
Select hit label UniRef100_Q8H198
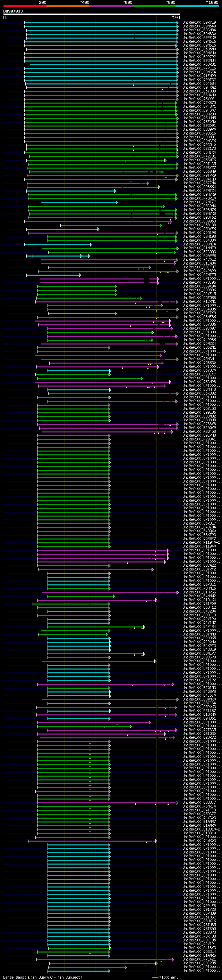199,237
